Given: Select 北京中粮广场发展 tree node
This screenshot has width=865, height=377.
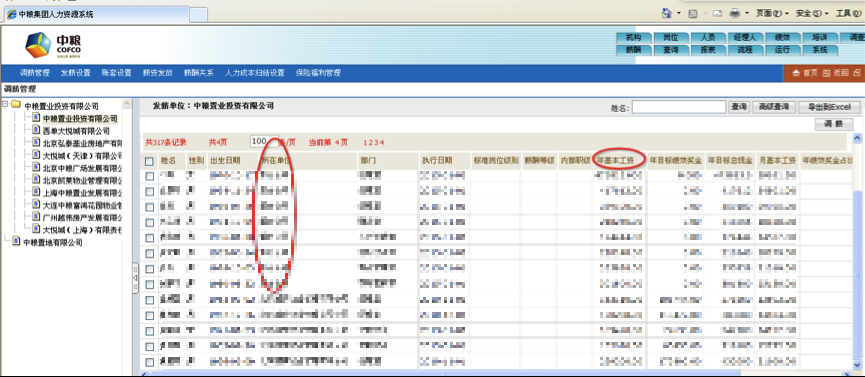Looking at the screenshot, I should pyautogui.click(x=82, y=168).
